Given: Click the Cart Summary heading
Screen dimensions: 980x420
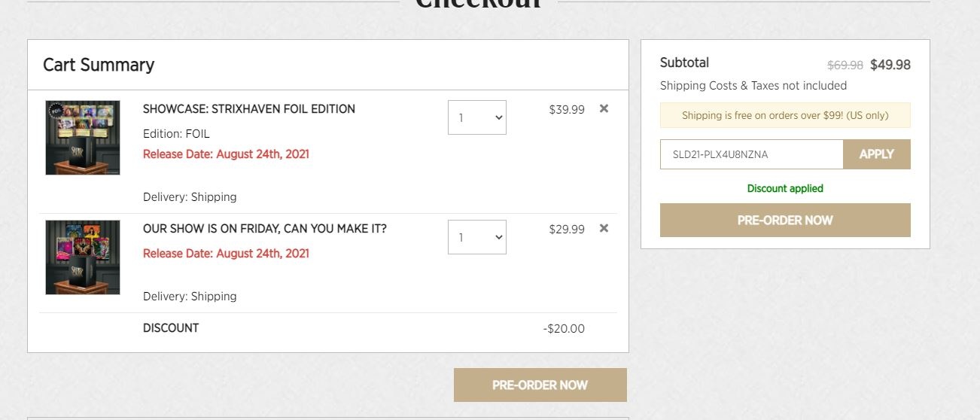Looking at the screenshot, I should click(x=99, y=65).
